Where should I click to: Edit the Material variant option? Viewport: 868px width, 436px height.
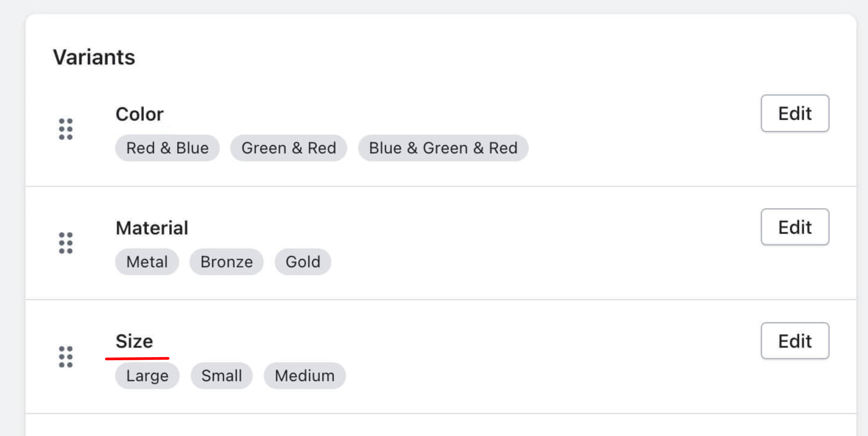coord(795,227)
